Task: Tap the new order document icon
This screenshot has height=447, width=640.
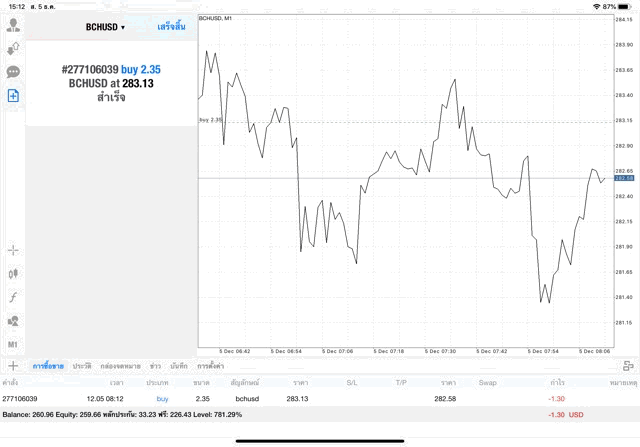Action: tap(14, 96)
